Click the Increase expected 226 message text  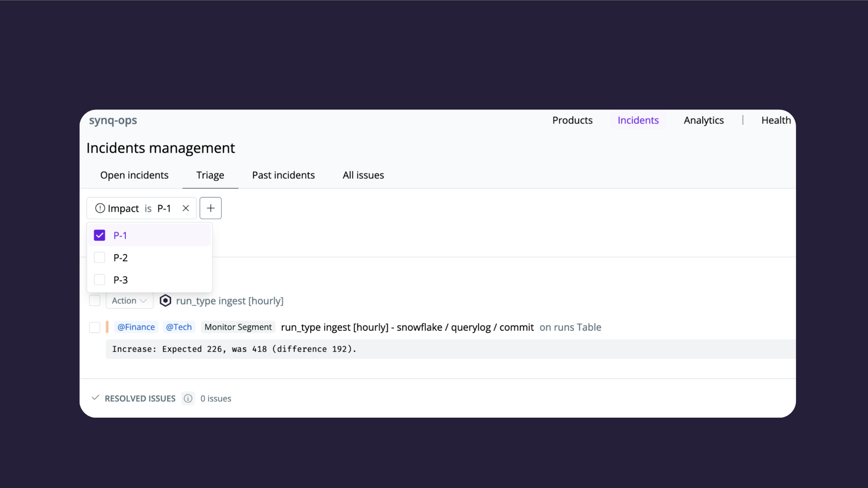point(234,349)
